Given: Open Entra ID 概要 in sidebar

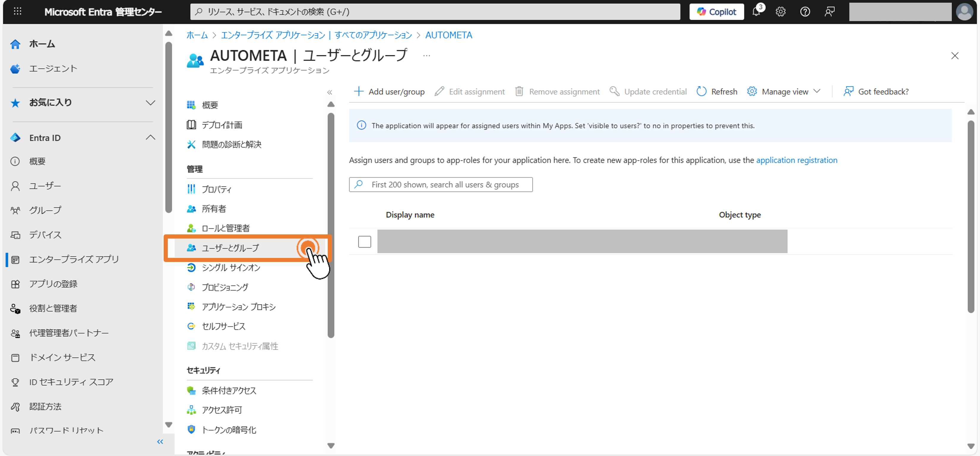Looking at the screenshot, I should [x=37, y=161].
